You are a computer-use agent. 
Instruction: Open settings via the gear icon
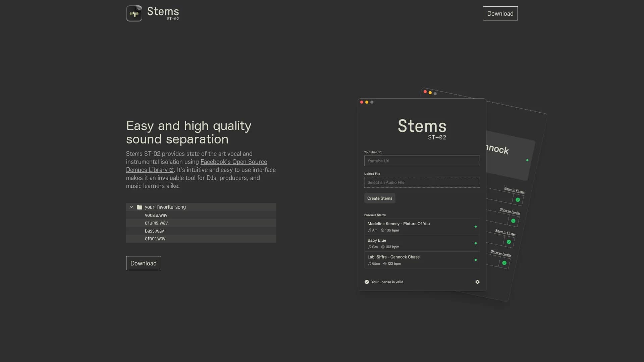pyautogui.click(x=477, y=282)
